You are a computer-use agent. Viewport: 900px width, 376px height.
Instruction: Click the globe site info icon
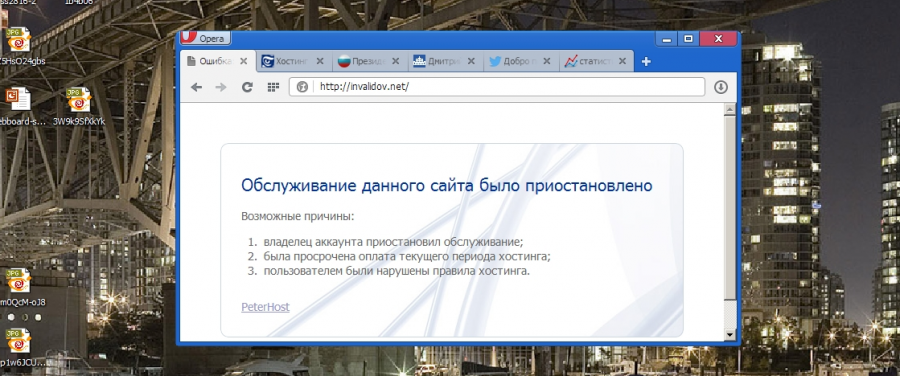click(302, 87)
